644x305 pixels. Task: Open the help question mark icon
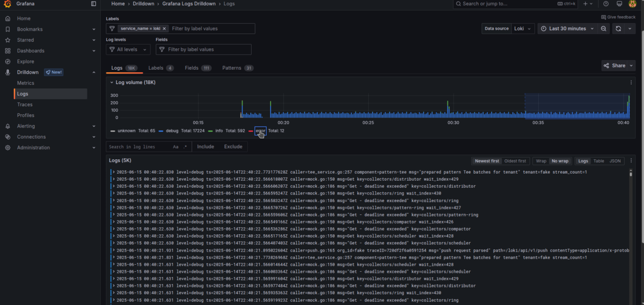[x=606, y=4]
